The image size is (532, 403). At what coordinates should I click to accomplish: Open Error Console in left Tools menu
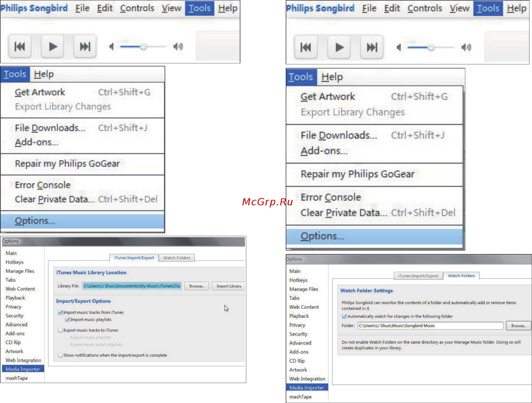pos(82,185)
